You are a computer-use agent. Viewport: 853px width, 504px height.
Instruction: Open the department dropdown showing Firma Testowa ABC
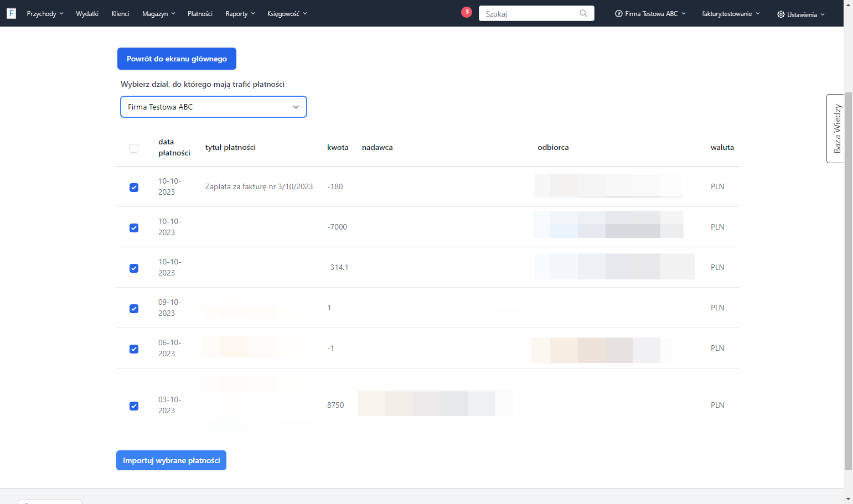click(x=214, y=107)
